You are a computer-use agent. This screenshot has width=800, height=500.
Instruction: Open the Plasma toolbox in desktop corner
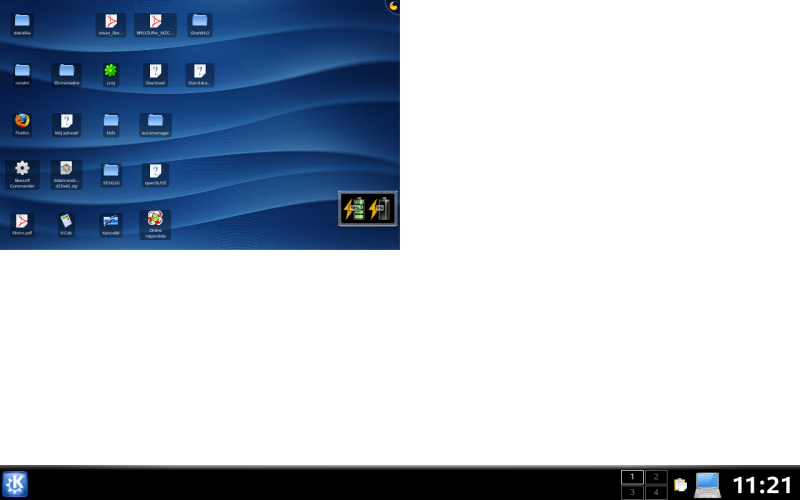click(393, 6)
